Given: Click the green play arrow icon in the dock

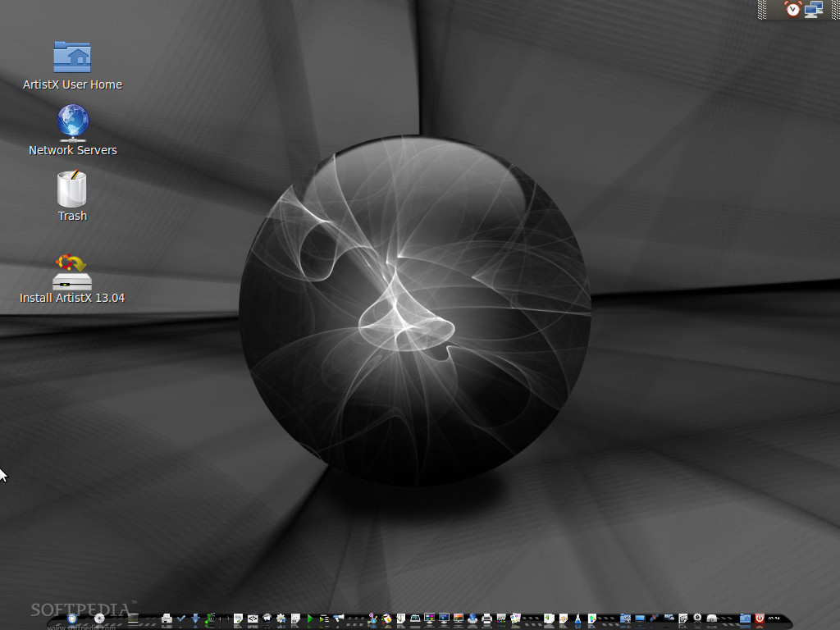Looking at the screenshot, I should point(310,617).
